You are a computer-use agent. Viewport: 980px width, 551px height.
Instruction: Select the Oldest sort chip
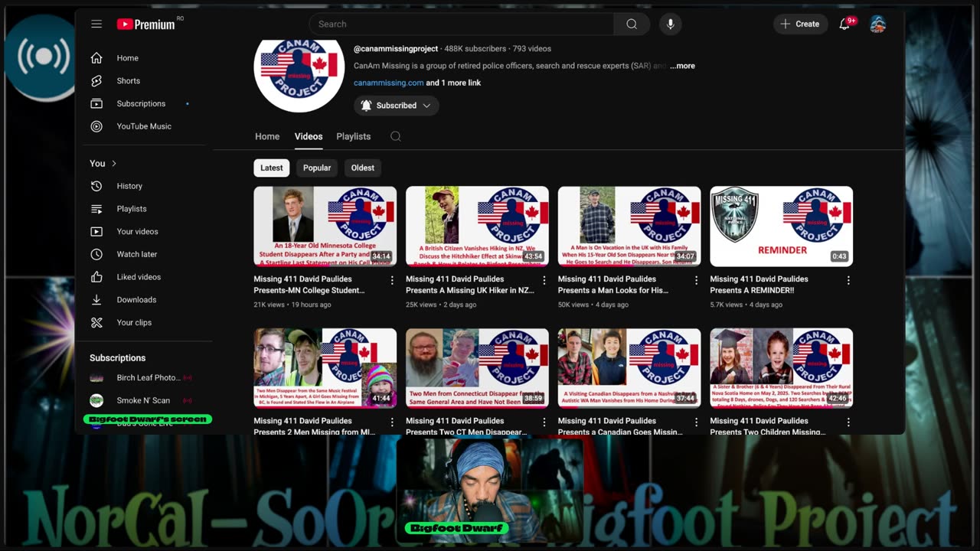pyautogui.click(x=363, y=168)
